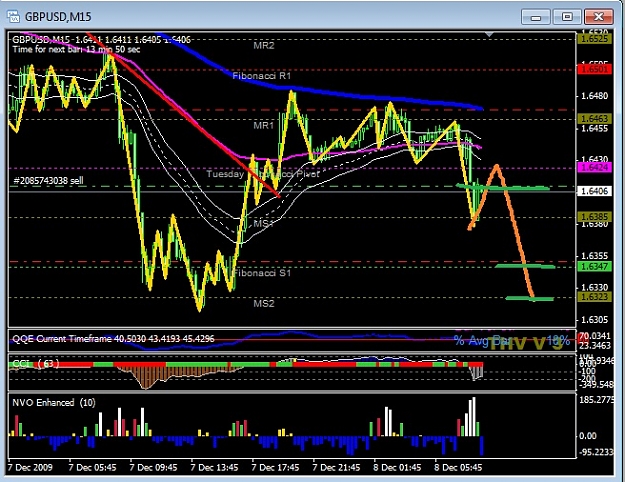This screenshot has height=482, width=625.
Task: Click the chart shift triangle marker
Action: point(489,35)
